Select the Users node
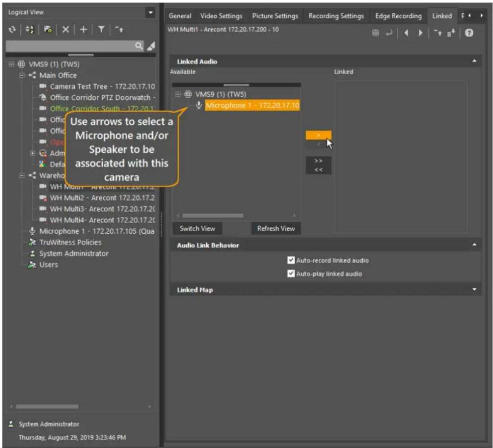493x448 pixels. tap(48, 264)
